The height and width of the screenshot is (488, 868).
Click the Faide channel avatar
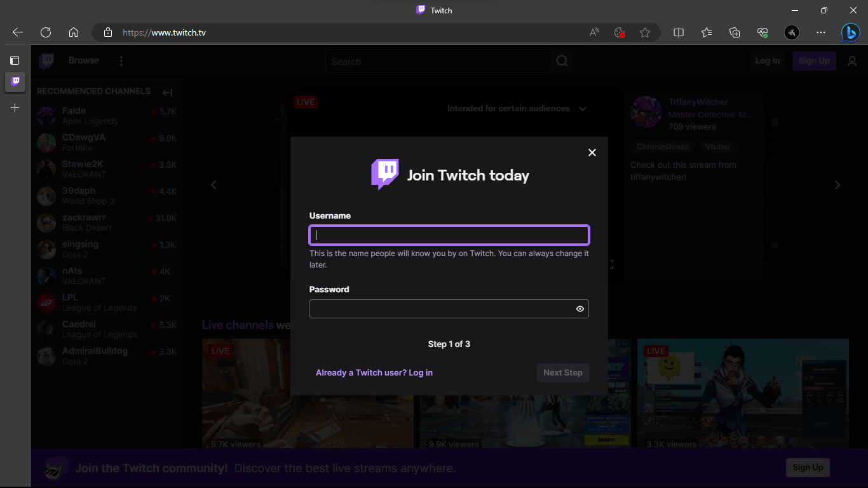pyautogui.click(x=46, y=116)
